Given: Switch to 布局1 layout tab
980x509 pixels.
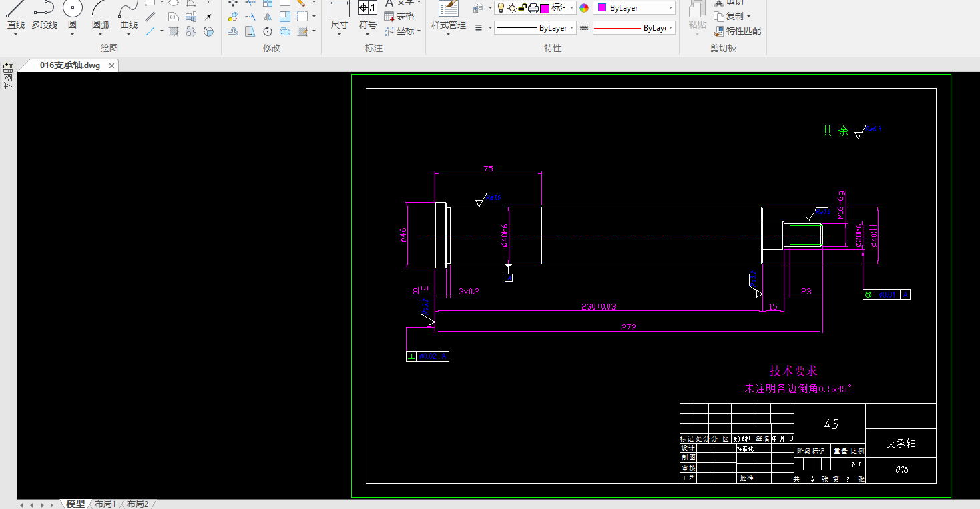Looking at the screenshot, I should tap(105, 504).
